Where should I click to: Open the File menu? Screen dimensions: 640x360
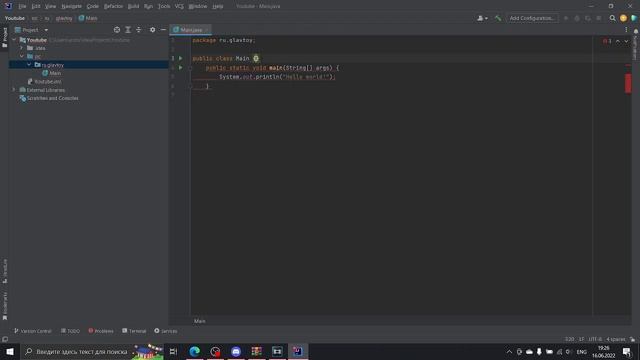[x=22, y=6]
